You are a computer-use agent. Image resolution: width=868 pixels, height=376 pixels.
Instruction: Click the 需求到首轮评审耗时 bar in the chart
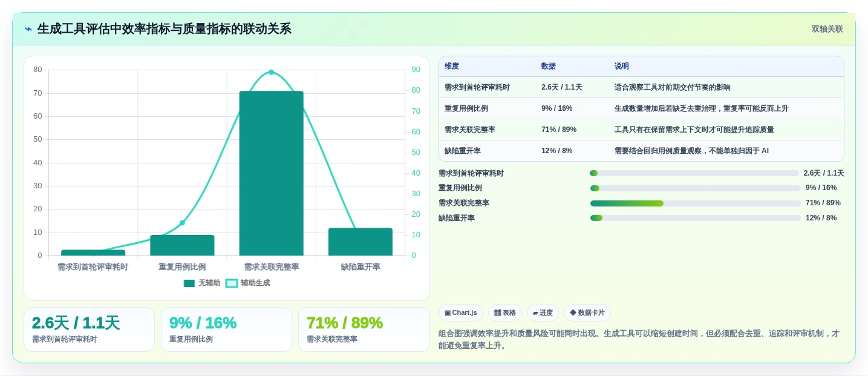(93, 252)
